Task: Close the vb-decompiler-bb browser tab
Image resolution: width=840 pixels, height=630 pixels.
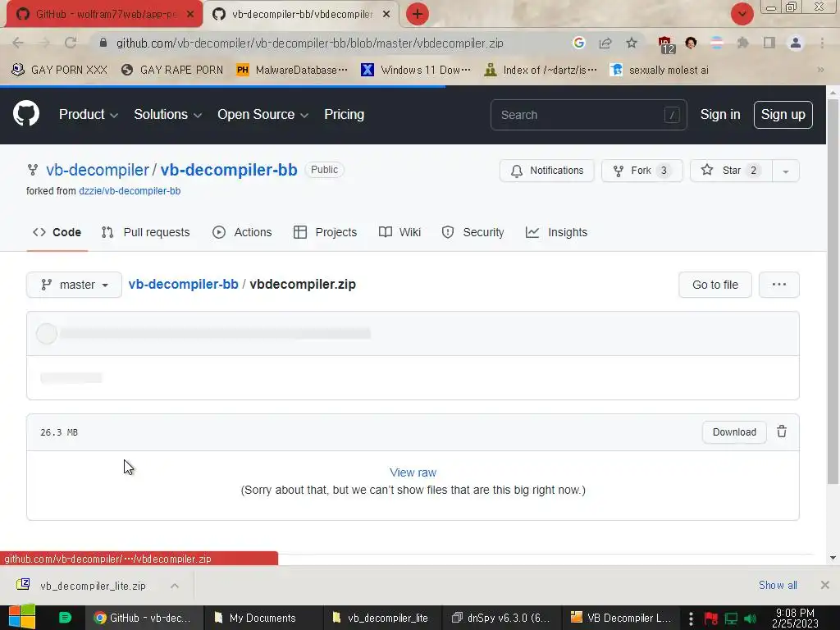Action: coord(386,14)
